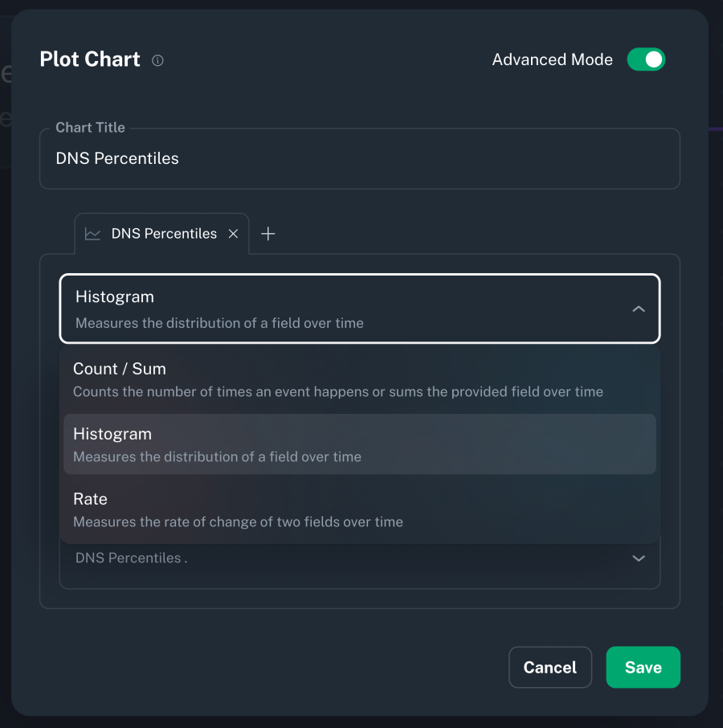Click the Advanced Mode label

coord(552,59)
